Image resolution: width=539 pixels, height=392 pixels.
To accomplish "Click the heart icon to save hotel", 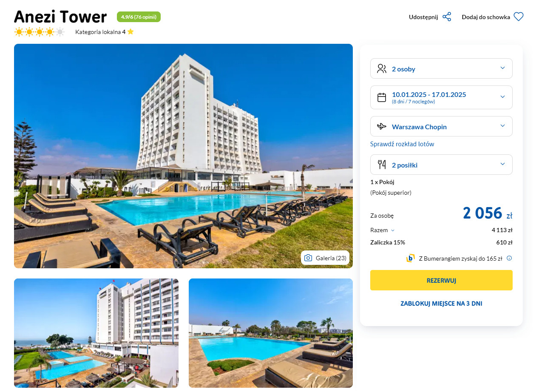I will 519,17.
